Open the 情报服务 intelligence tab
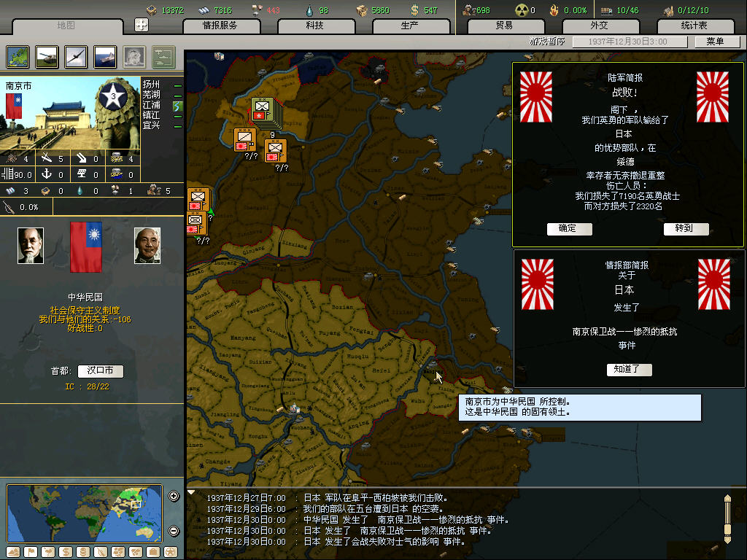747x560 pixels. (220, 26)
